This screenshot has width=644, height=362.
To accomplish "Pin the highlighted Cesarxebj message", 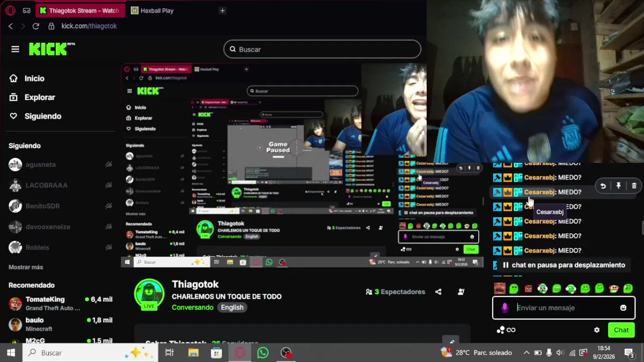I will point(618,186).
